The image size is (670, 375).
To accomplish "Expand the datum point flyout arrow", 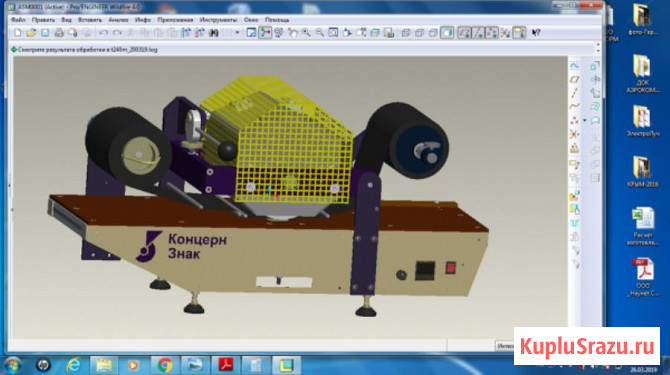I will (x=585, y=120).
